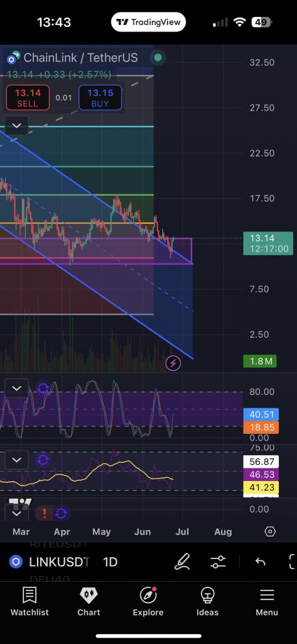This screenshot has height=644, width=297.
Task: Open chart settings hexagon icon by time axis
Action: 270,531
